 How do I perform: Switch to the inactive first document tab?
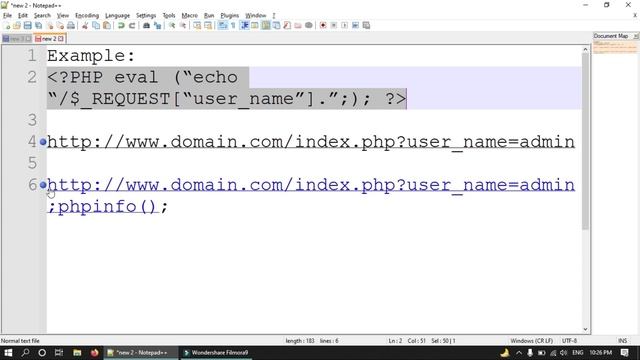click(16, 39)
